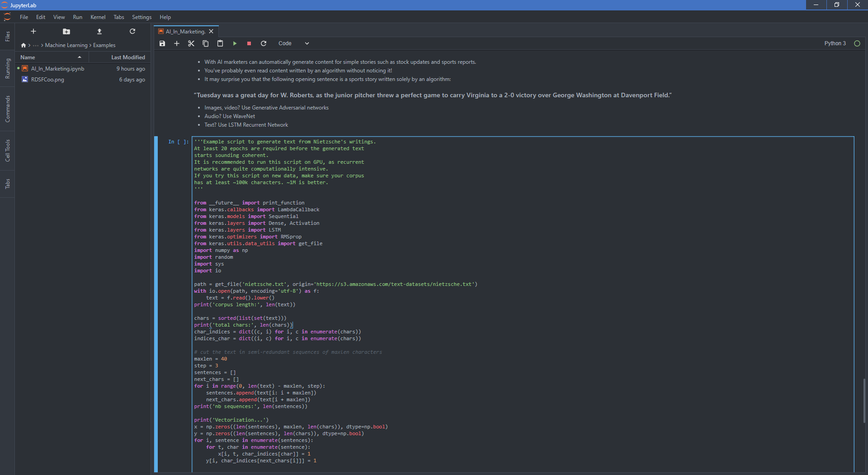Click inside the code cell editor

click(x=523, y=304)
